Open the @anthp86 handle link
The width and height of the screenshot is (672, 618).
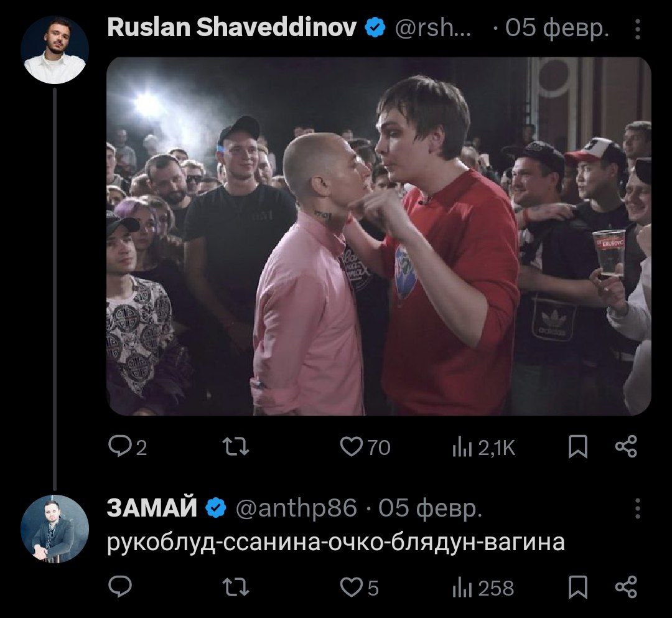click(x=296, y=508)
